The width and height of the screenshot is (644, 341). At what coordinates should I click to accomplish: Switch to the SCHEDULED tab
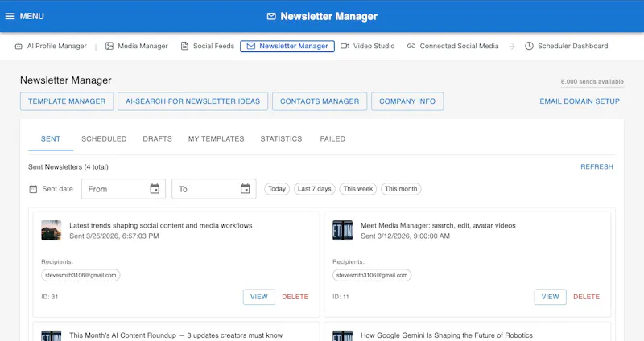(104, 138)
